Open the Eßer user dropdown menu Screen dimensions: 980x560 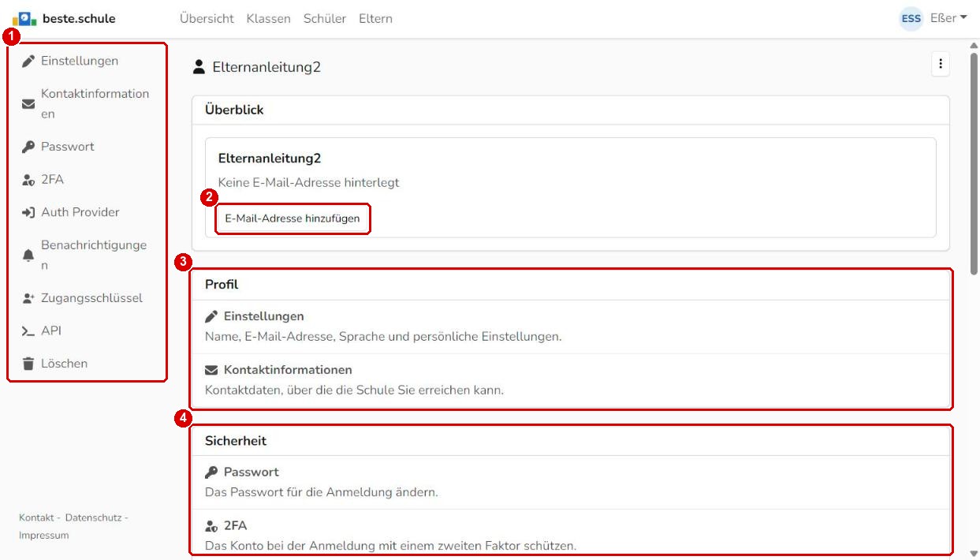[x=947, y=18]
